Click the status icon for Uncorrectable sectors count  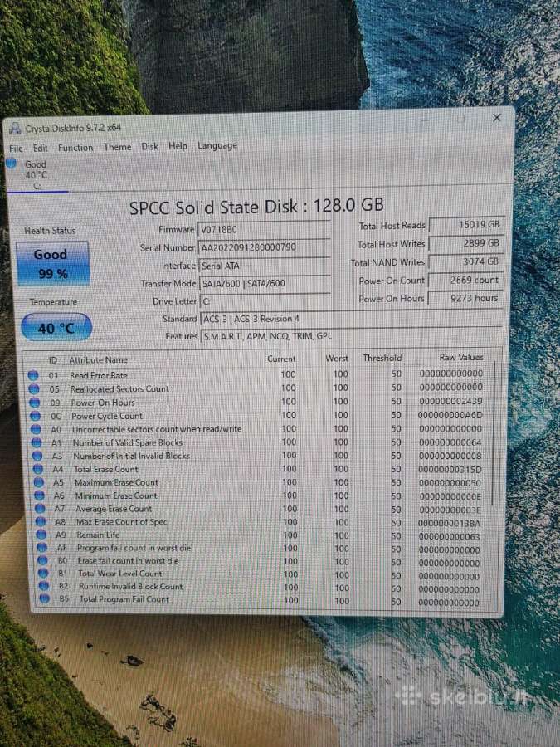tap(36, 429)
